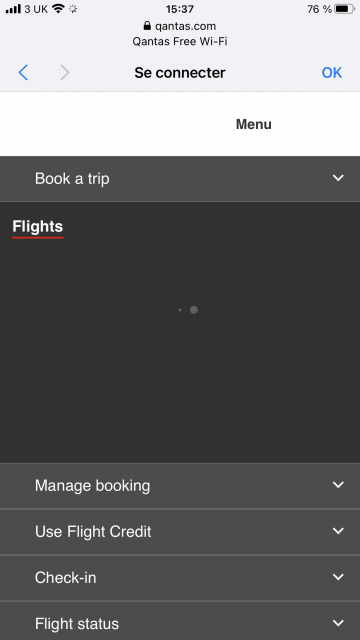Open the Check-in menu item
Image resolution: width=360 pixels, height=640 pixels.
point(180,578)
